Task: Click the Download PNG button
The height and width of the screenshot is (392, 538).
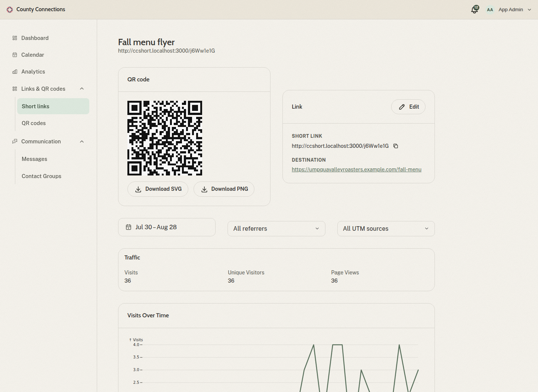Action: (224, 189)
